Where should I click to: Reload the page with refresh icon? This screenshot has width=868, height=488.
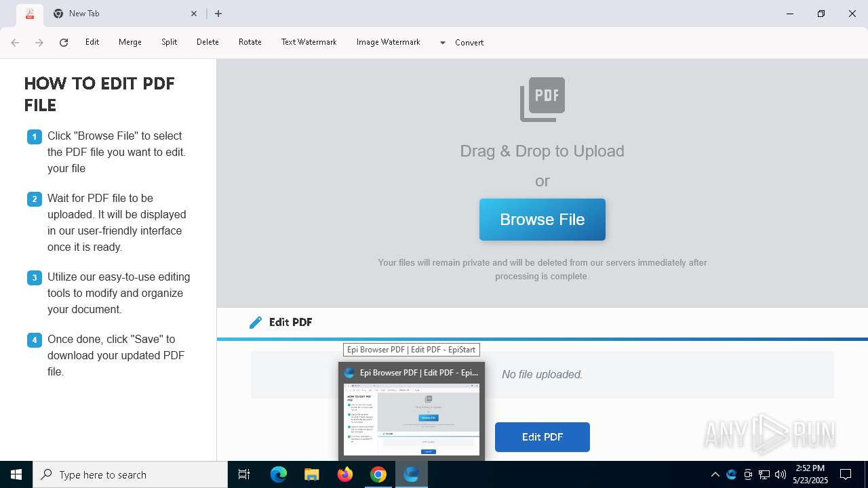(x=64, y=43)
